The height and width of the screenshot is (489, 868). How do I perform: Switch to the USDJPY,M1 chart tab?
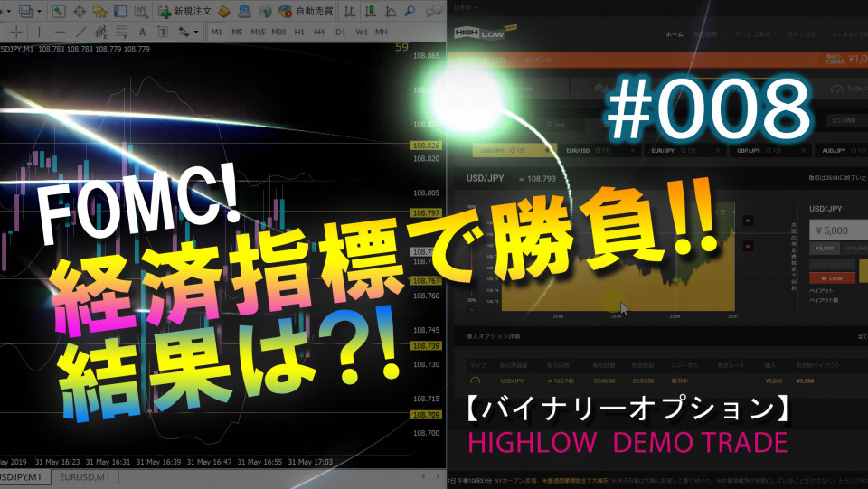22,477
